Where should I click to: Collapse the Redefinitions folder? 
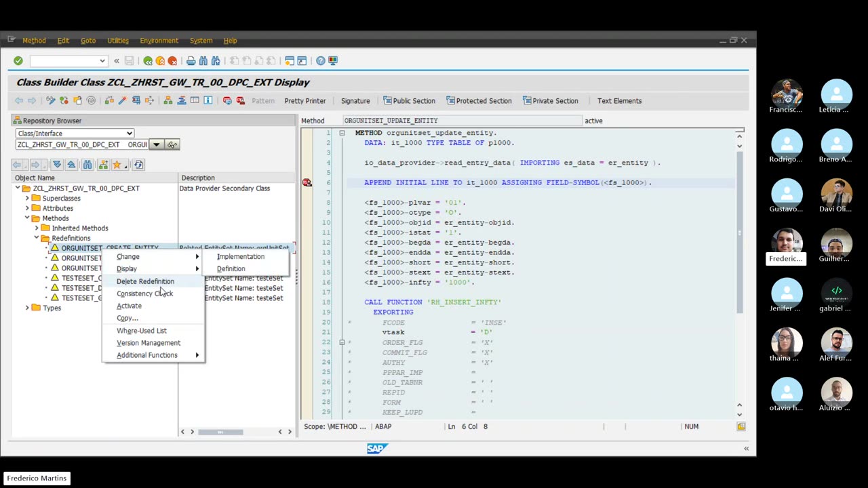[x=37, y=238]
